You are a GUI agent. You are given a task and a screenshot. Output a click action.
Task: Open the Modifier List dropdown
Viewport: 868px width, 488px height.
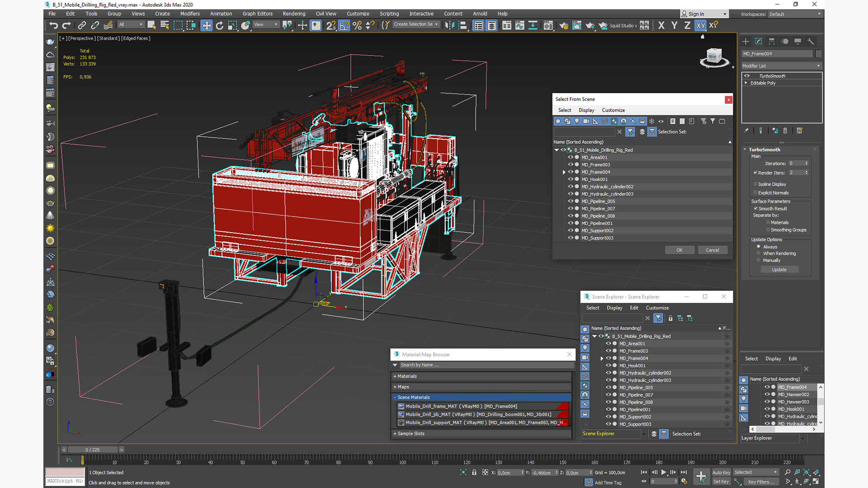pyautogui.click(x=781, y=66)
